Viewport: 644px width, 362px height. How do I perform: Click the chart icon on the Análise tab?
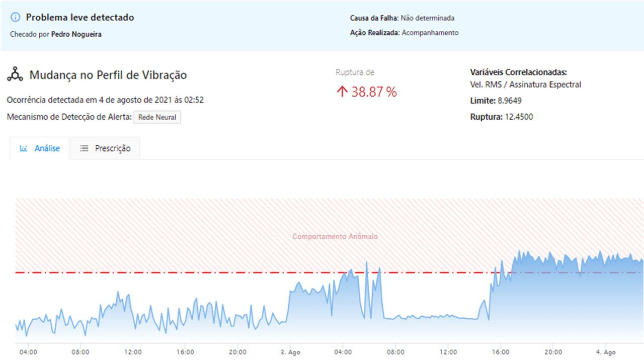pyautogui.click(x=25, y=148)
